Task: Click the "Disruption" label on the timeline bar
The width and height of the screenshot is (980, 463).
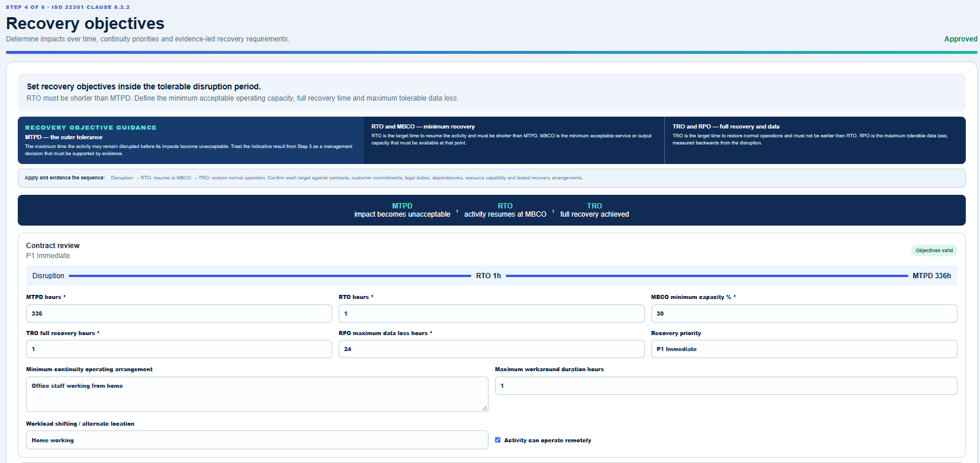Action: 49,276
